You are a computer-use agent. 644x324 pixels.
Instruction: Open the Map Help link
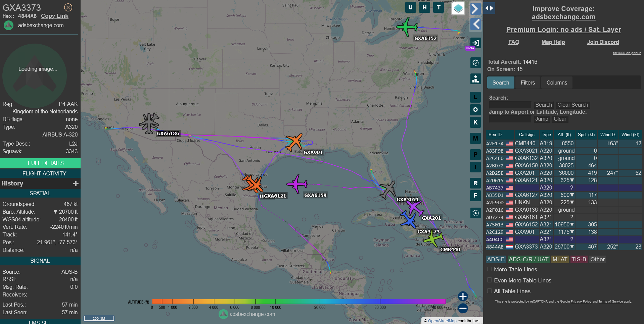click(x=553, y=42)
